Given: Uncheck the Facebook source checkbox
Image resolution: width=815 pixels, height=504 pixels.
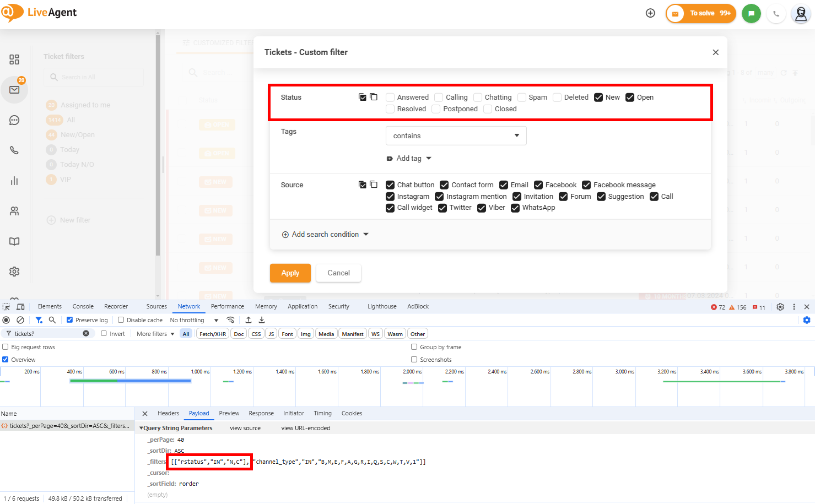Looking at the screenshot, I should pyautogui.click(x=538, y=185).
